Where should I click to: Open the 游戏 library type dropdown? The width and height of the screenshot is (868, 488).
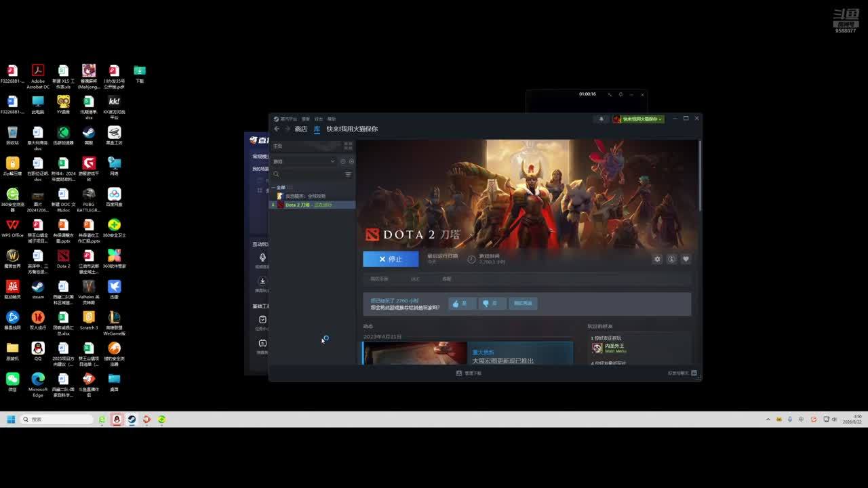click(304, 161)
